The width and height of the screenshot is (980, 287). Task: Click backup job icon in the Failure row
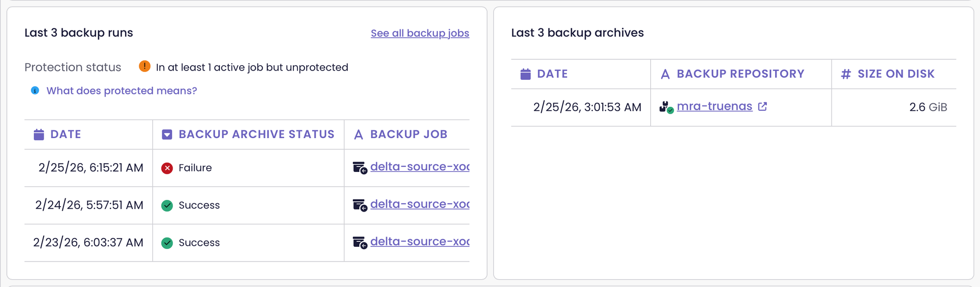point(360,168)
